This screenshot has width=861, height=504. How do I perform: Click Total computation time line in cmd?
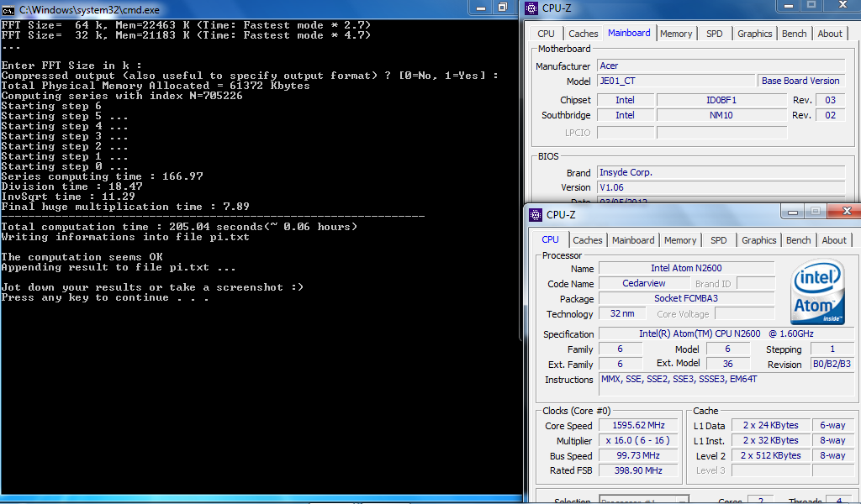coord(179,227)
